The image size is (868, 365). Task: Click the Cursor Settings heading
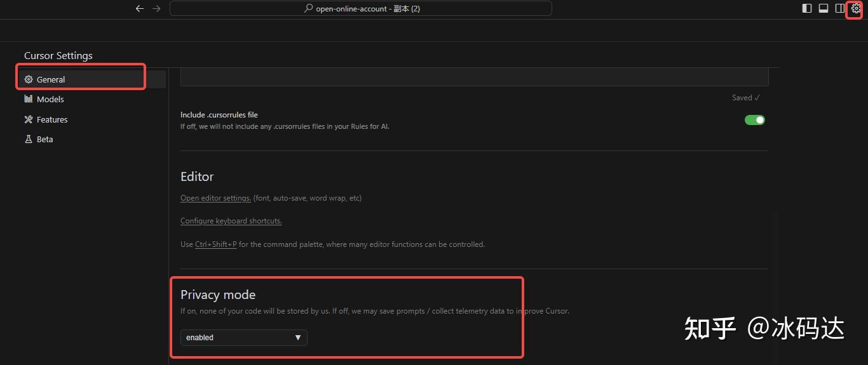(x=58, y=56)
